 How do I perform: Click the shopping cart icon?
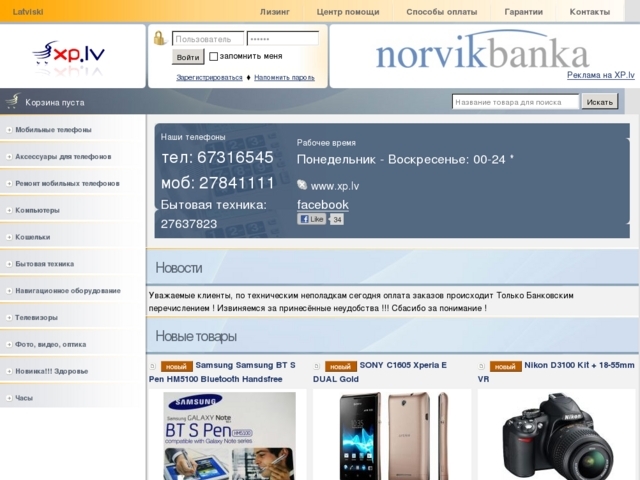pyautogui.click(x=13, y=101)
